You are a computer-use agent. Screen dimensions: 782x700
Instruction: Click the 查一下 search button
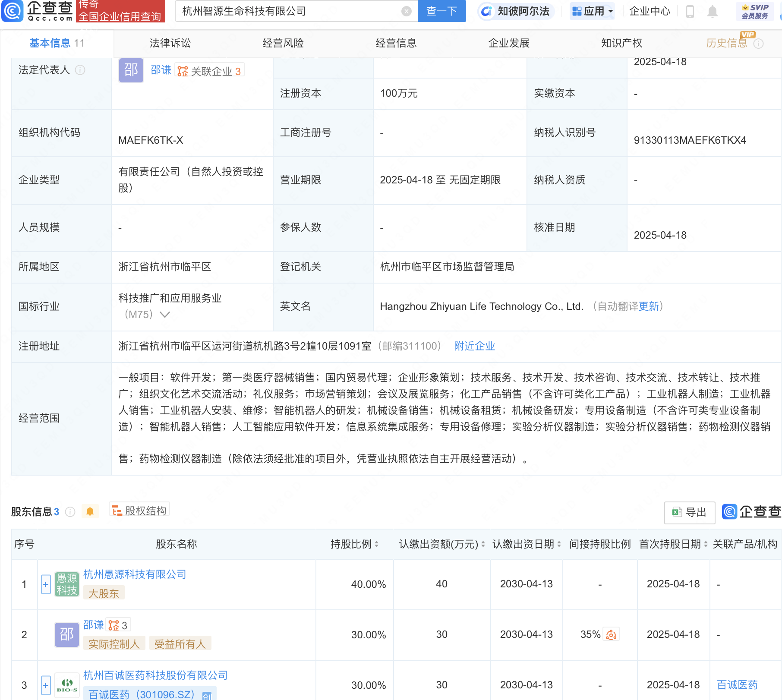pos(442,11)
